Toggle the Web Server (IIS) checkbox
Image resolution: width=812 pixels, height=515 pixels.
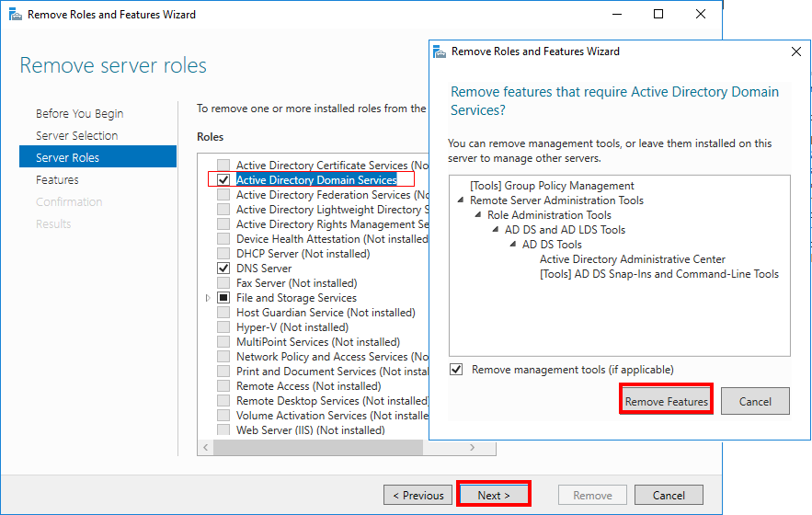click(x=223, y=430)
